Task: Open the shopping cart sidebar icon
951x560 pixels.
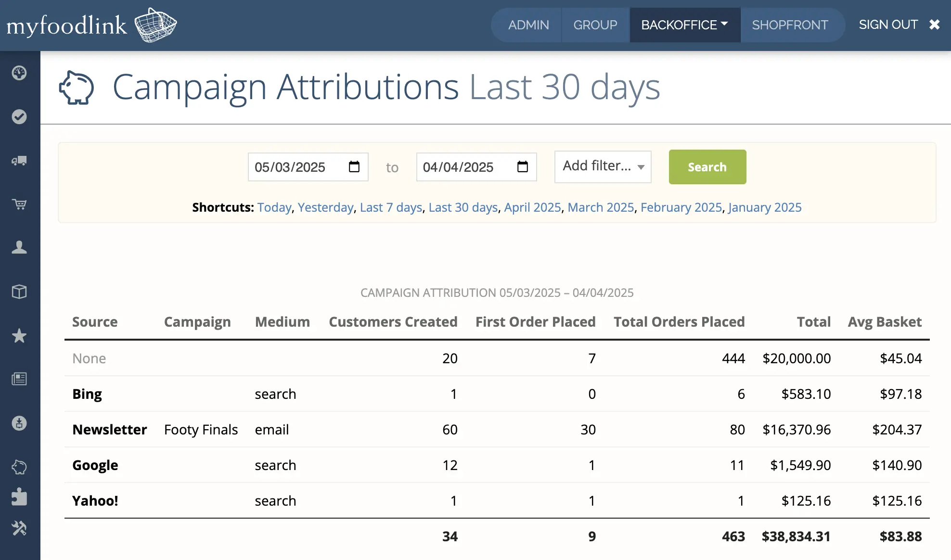Action: pyautogui.click(x=19, y=204)
